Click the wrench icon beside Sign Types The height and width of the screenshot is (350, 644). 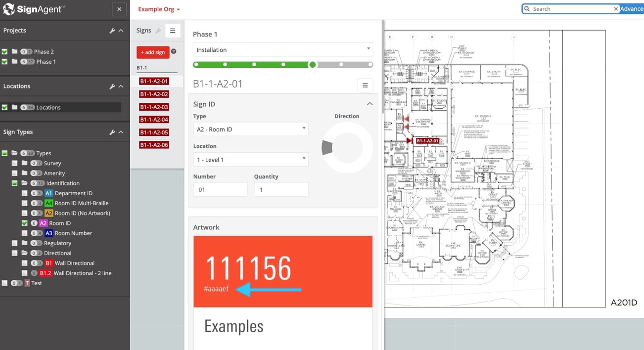pyautogui.click(x=112, y=132)
